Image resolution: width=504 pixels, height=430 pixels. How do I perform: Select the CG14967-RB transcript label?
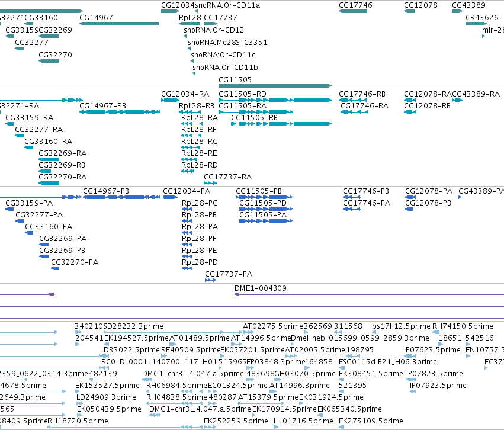103,106
